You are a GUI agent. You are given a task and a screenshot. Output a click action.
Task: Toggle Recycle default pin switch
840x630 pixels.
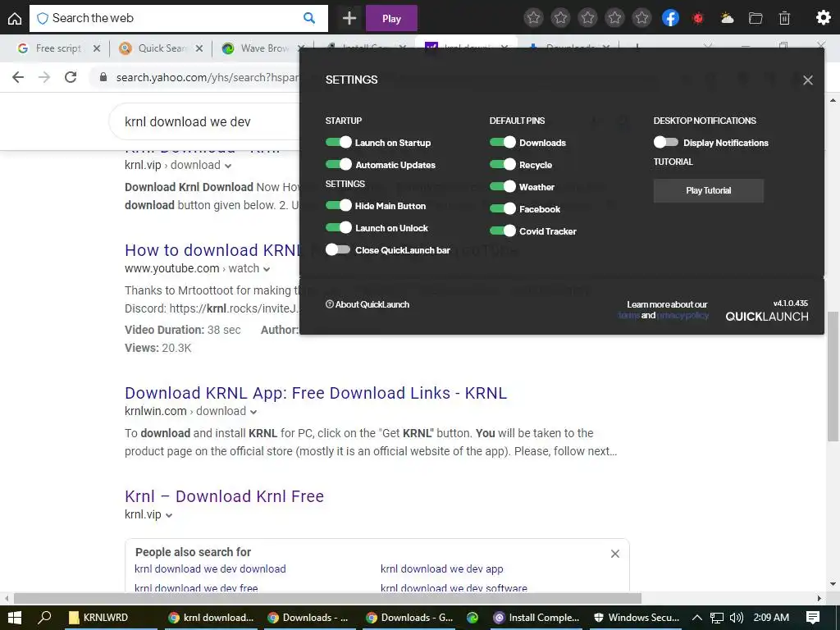click(x=503, y=164)
